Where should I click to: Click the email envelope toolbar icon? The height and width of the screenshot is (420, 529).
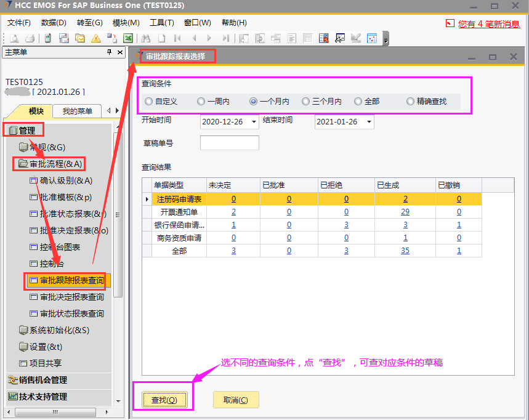[x=80, y=38]
